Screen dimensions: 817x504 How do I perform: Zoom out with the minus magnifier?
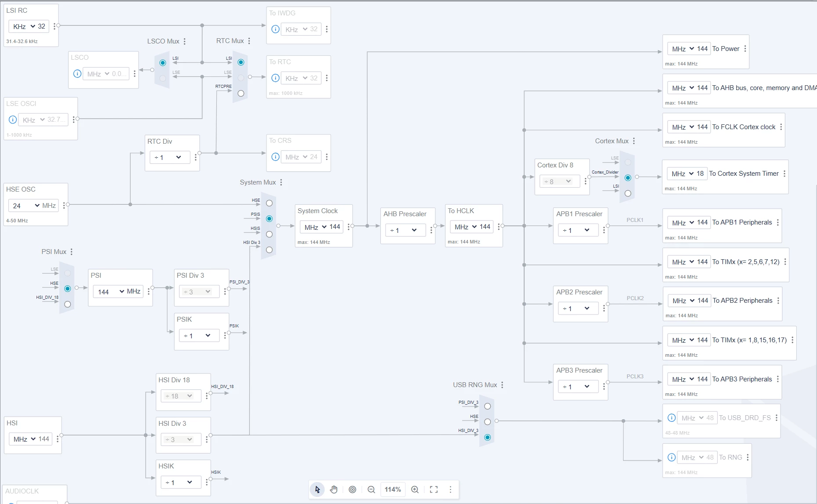pyautogui.click(x=371, y=489)
